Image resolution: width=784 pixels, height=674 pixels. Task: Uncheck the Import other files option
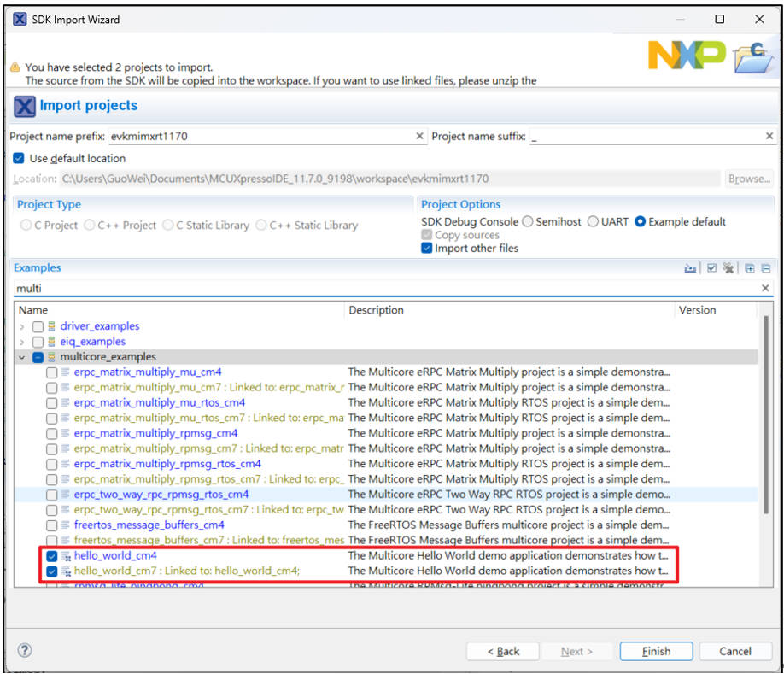coord(427,249)
